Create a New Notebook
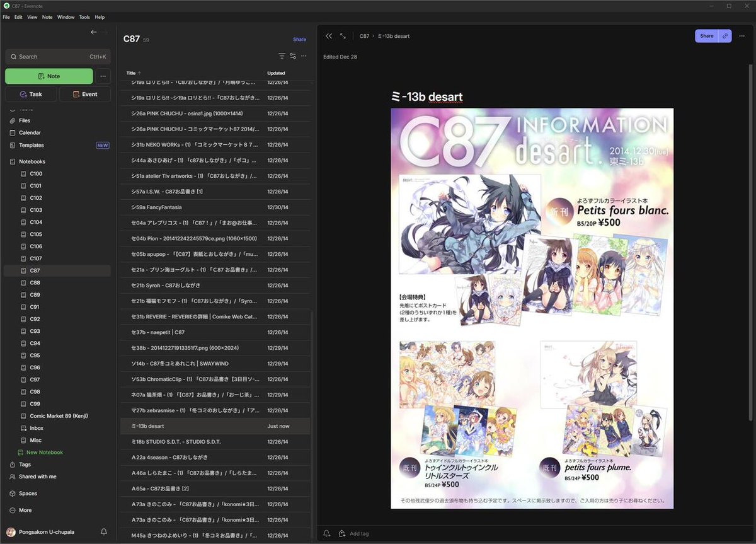Viewport: 756px width, 544px height. click(44, 453)
